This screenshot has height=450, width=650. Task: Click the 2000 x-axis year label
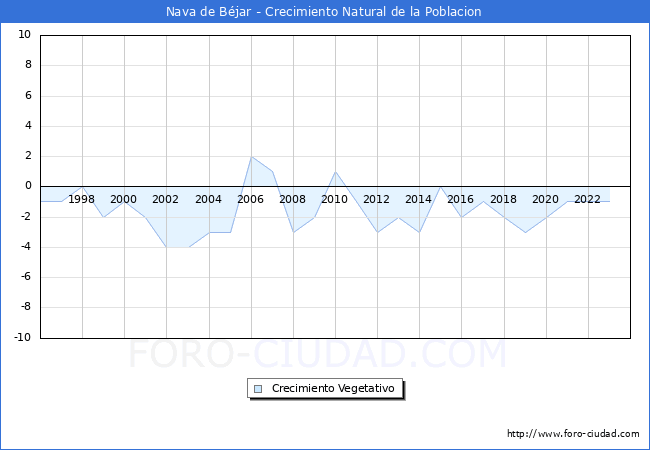(x=123, y=199)
